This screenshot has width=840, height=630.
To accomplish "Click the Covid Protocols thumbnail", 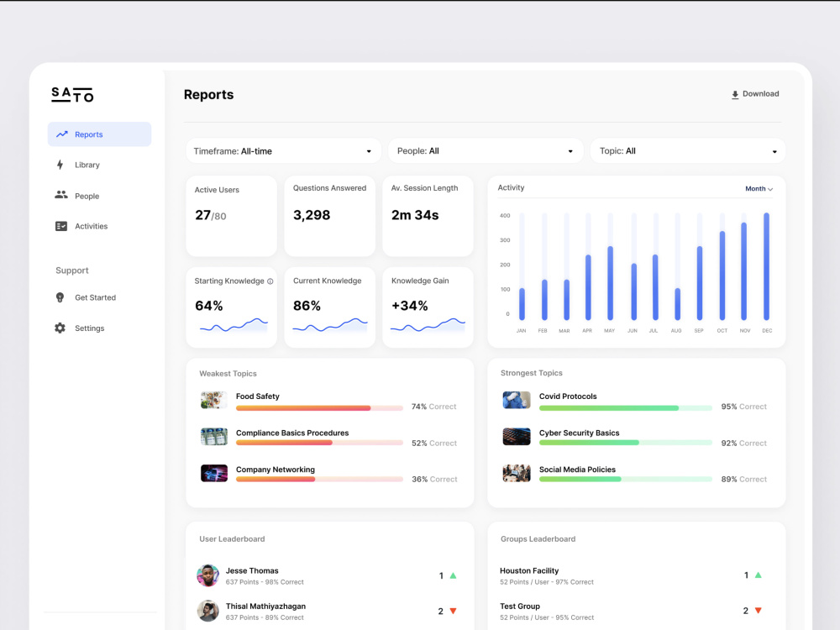I will 517,400.
